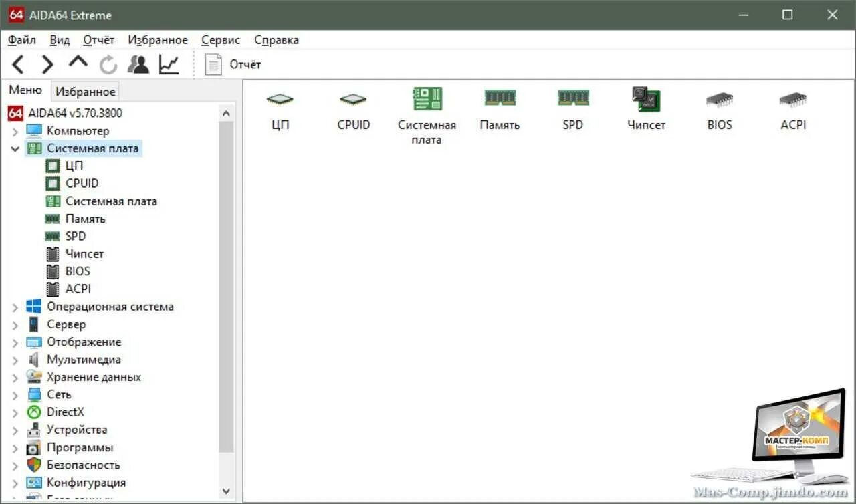Go back with the left arrow toolbar button
The image size is (856, 504).
[18, 65]
